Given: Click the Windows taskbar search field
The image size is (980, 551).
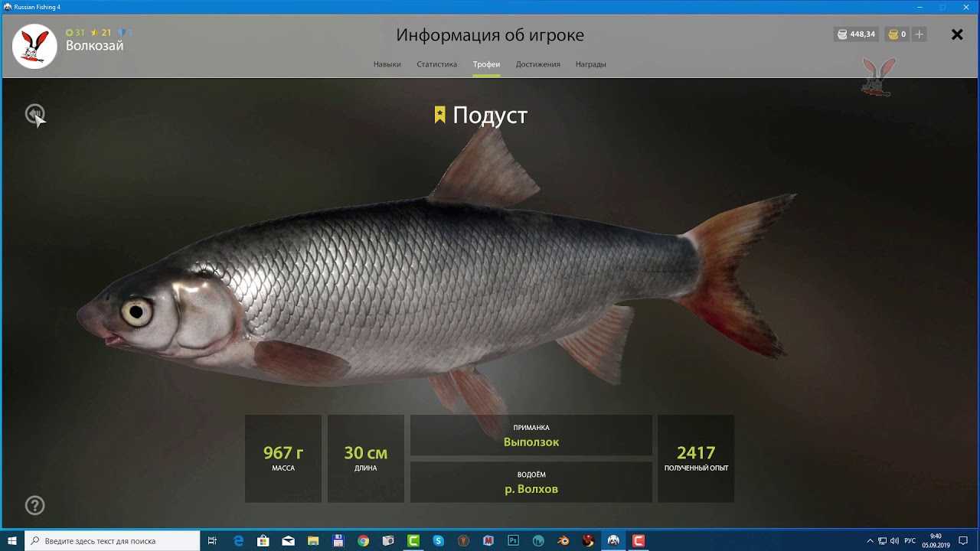Looking at the screenshot, I should 113,540.
